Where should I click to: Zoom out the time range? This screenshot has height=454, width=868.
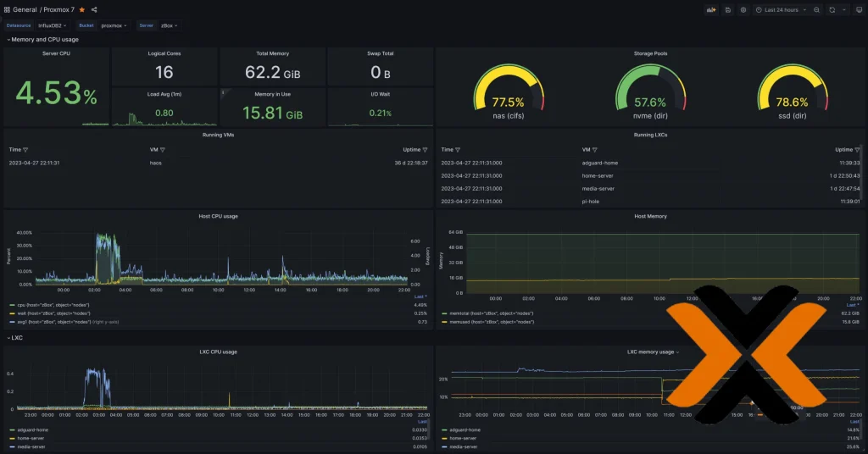coord(816,10)
